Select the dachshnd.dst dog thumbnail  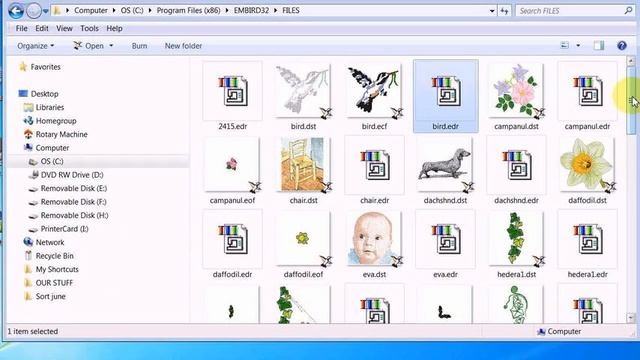point(445,165)
